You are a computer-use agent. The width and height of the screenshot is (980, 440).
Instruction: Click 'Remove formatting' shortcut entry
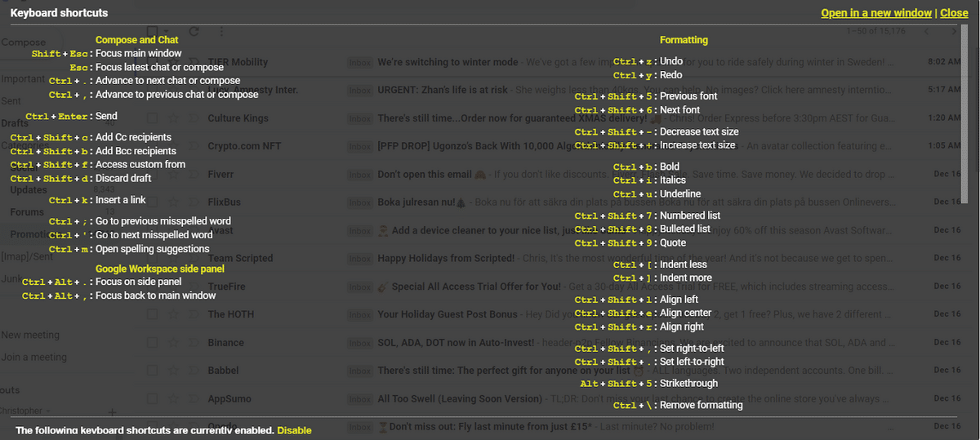[x=702, y=405]
